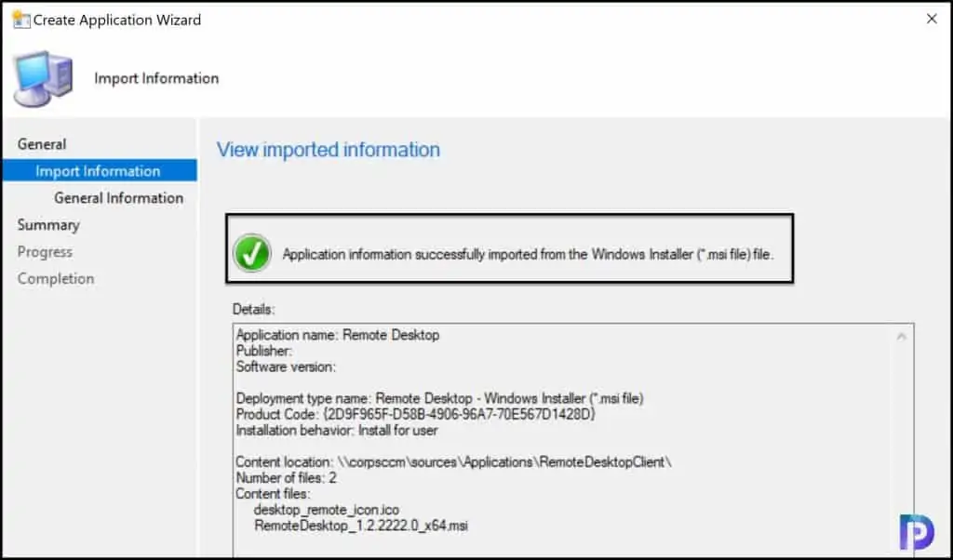Viewport: 953px width, 560px height.
Task: Click the 'Deployment type name' line
Action: click(x=439, y=398)
